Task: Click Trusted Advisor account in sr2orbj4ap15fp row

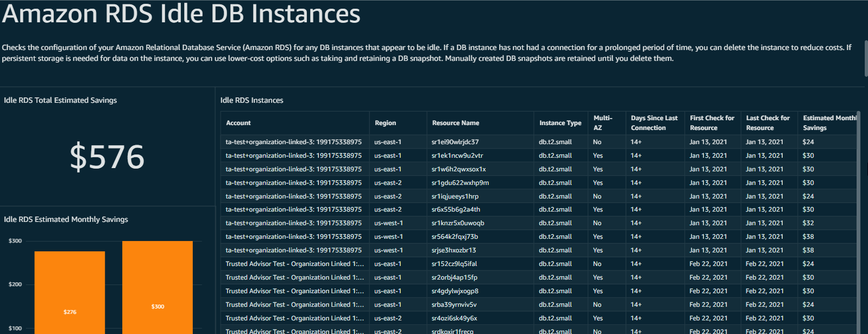Action: point(294,277)
